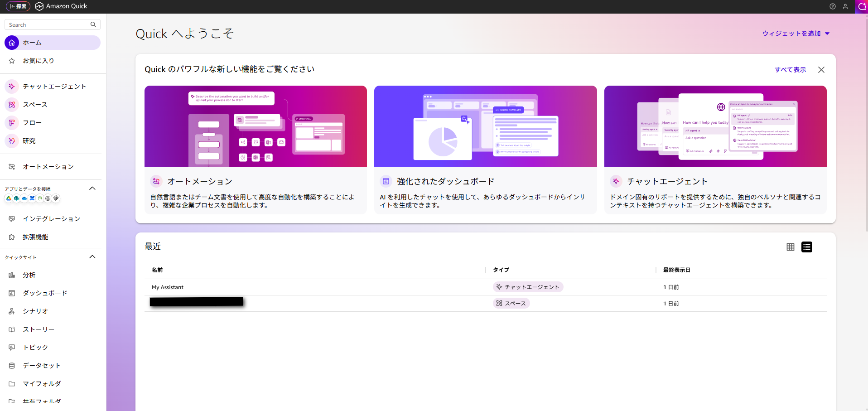Click the すべて表示 link

point(790,70)
